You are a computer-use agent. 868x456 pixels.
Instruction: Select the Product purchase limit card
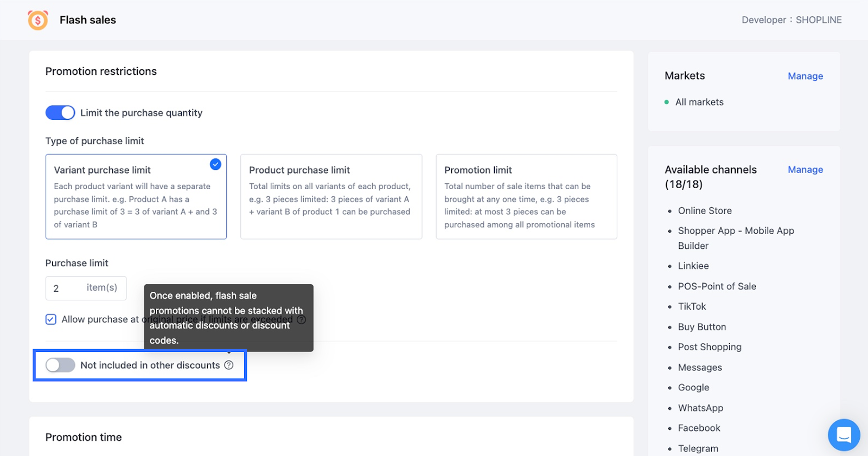click(x=331, y=196)
